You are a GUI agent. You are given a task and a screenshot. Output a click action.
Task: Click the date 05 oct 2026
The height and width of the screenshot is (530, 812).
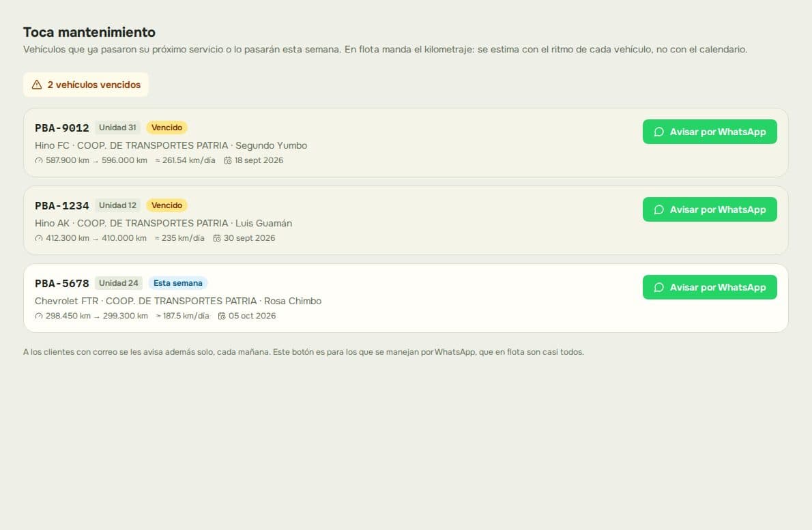click(252, 316)
